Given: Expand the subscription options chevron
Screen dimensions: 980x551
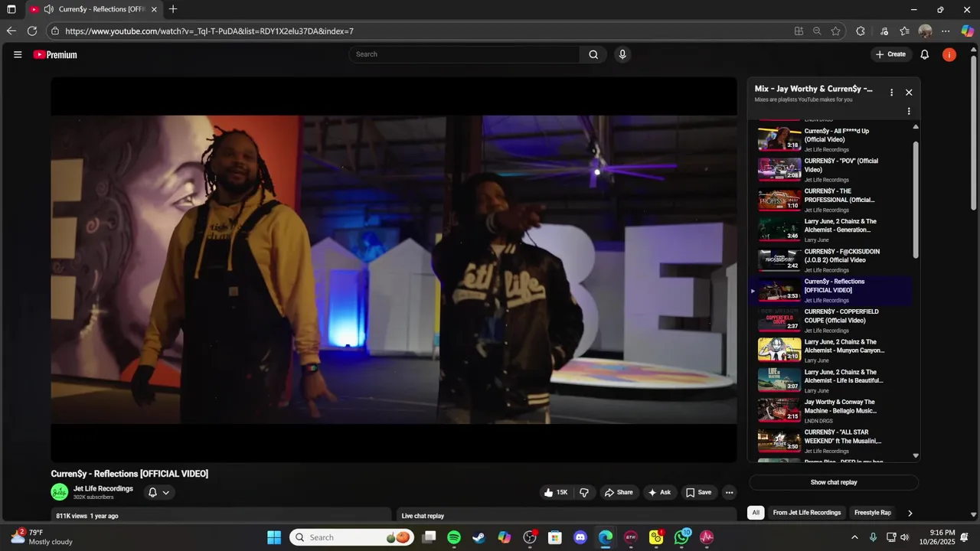Looking at the screenshot, I should [165, 492].
